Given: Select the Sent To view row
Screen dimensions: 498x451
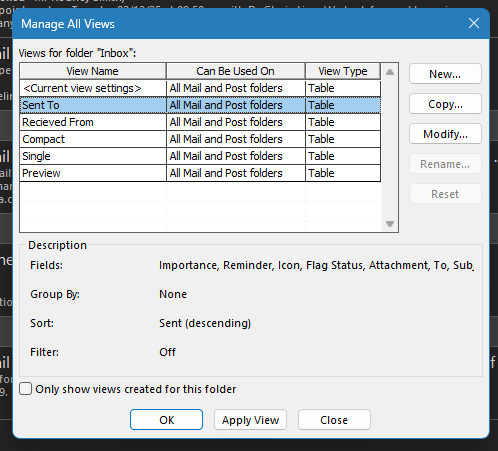Looking at the screenshot, I should [200, 105].
